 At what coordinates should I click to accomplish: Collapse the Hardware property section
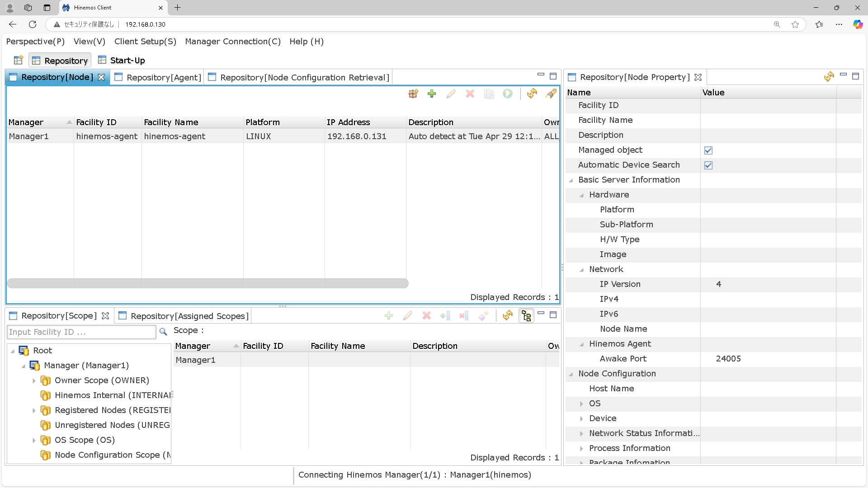click(582, 195)
